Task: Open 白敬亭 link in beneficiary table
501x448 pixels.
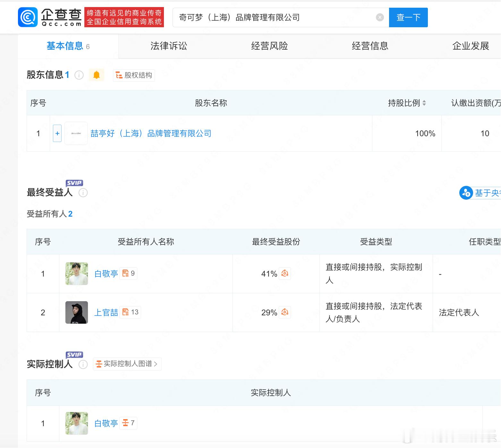Action: [106, 274]
